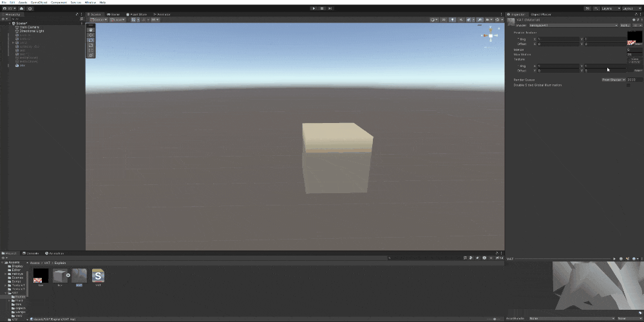Open the Render Queue From Shader dropdown

pyautogui.click(x=614, y=80)
